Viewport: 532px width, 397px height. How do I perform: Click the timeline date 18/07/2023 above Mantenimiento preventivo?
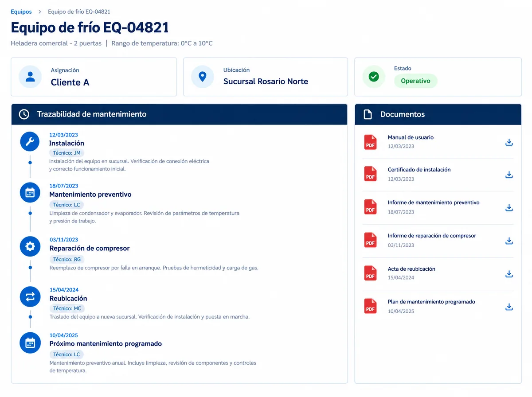(63, 186)
